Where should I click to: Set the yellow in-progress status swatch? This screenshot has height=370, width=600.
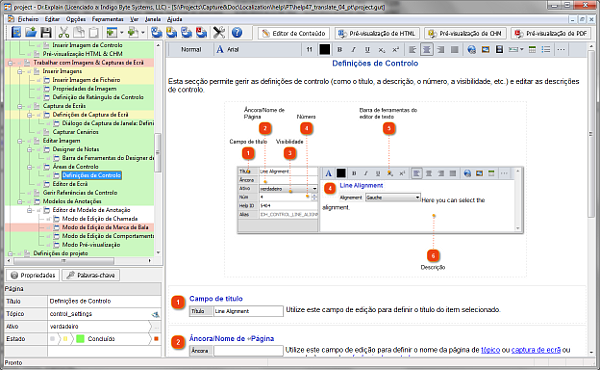(65, 339)
